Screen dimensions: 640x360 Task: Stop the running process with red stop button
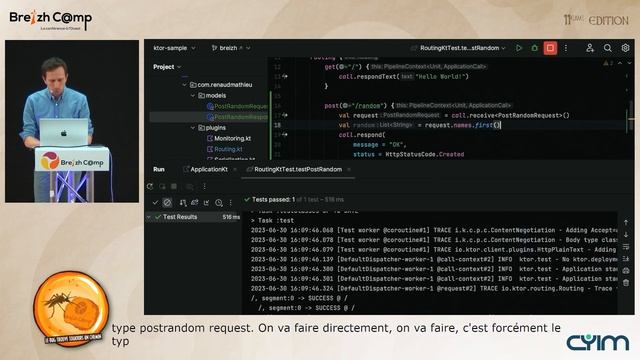click(x=550, y=48)
